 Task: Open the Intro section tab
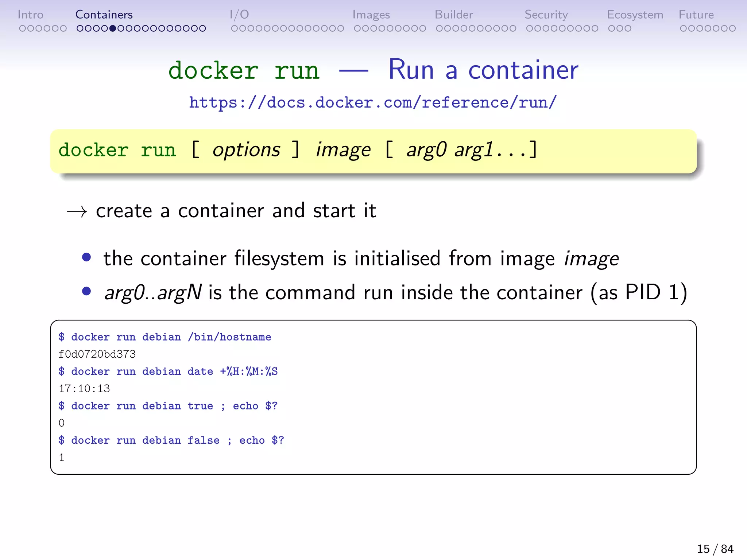(31, 15)
